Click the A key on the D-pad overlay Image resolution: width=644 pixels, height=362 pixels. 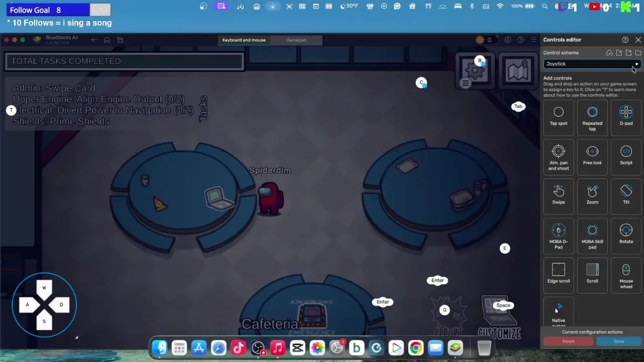[x=27, y=305]
